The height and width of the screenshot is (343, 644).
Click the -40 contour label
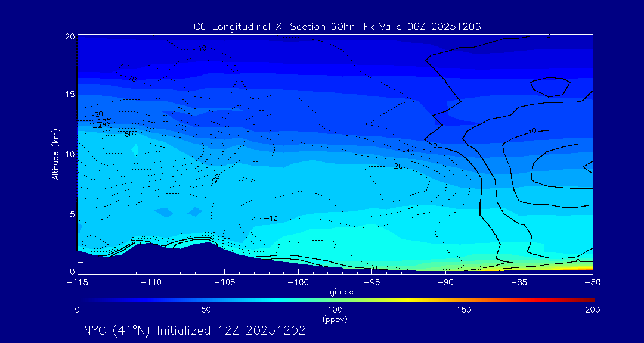(100, 127)
